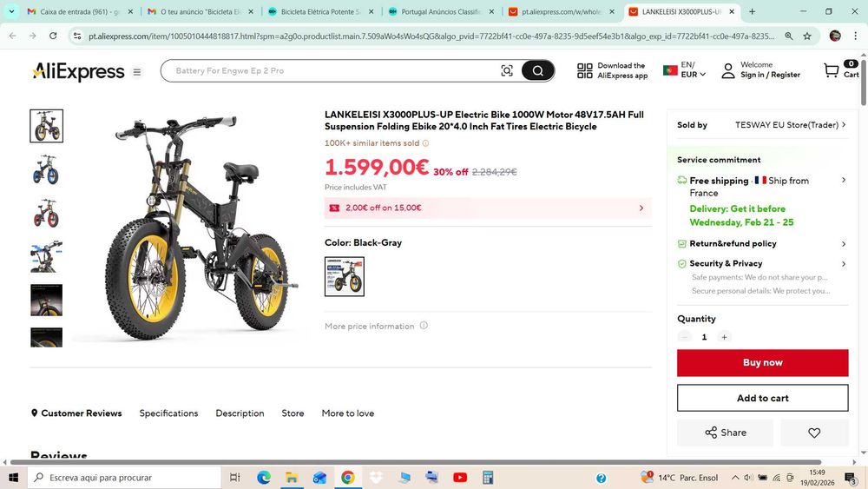Open the shopping cart icon
Viewport: 868px width, 489px height.
(x=832, y=70)
